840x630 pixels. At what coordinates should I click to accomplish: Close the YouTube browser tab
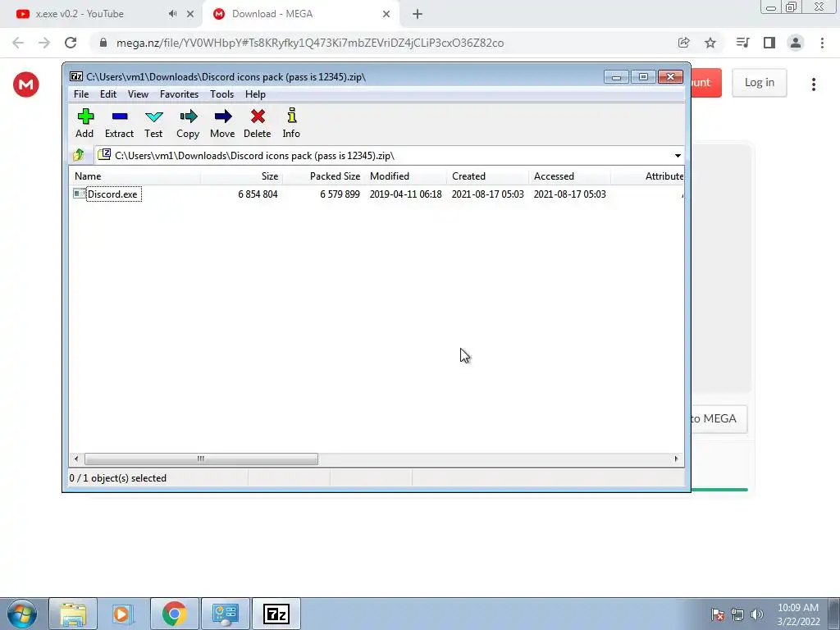point(190,15)
